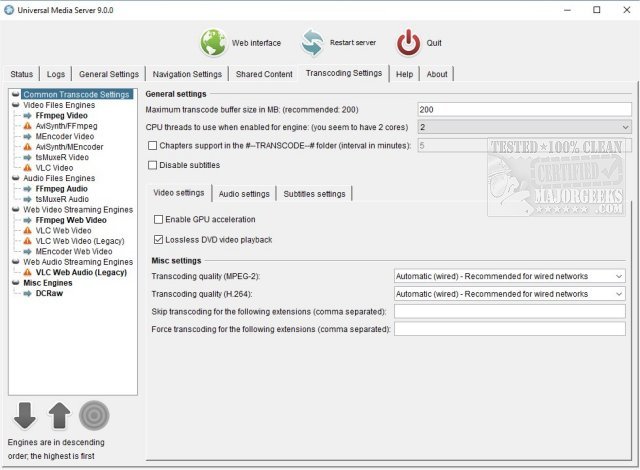Click arrow icon beside FFmpeg Web Video
The image size is (640, 470).
click(x=27, y=220)
